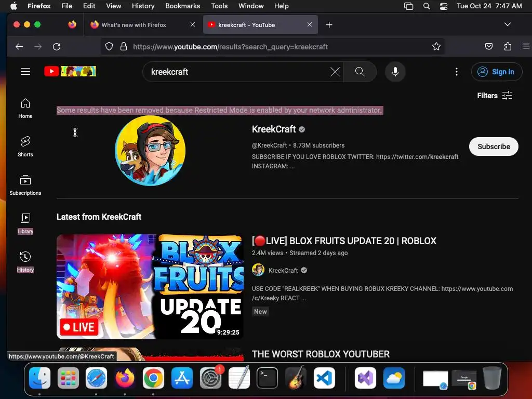Open the LIVE BLOX FRUITS UPDATE 20 title
This screenshot has height=399, width=532.
point(344,241)
